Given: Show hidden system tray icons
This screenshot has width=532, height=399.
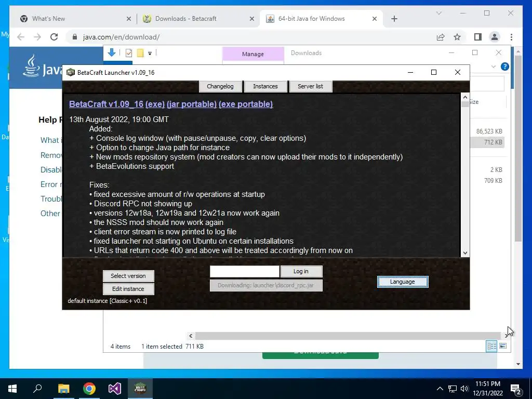Looking at the screenshot, I should pos(440,389).
